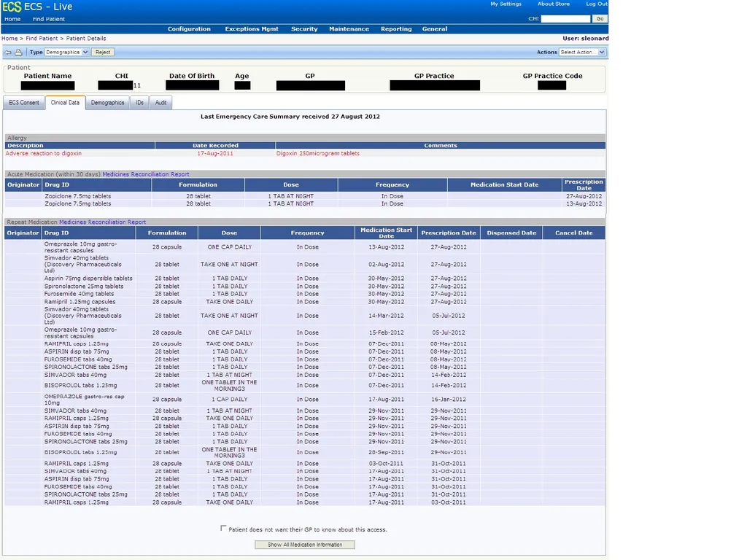
Task: Open the Actions Select Action dropdown
Action: [582, 52]
